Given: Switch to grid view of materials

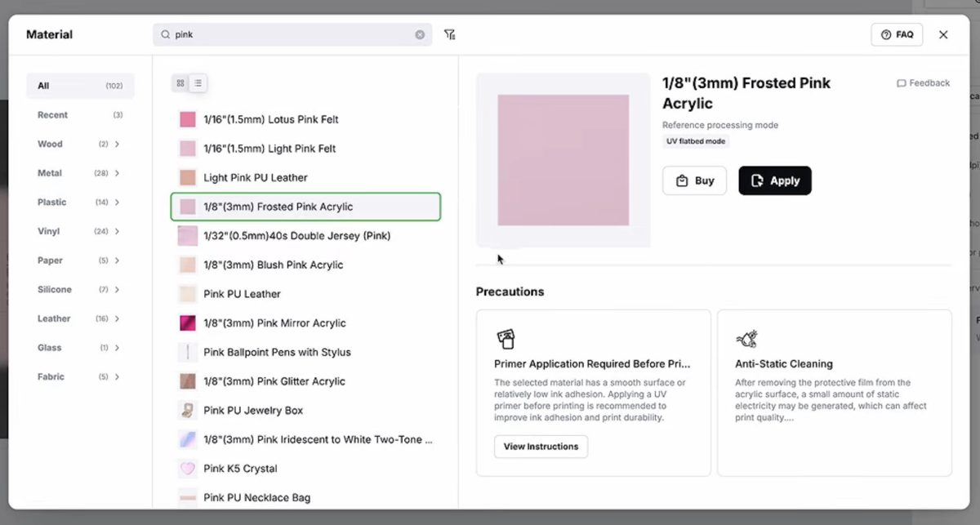Looking at the screenshot, I should pyautogui.click(x=180, y=83).
